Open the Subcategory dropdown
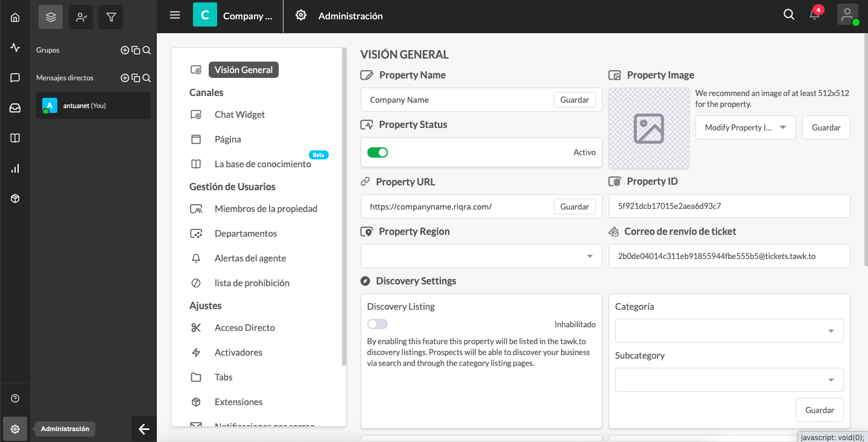 [x=729, y=380]
